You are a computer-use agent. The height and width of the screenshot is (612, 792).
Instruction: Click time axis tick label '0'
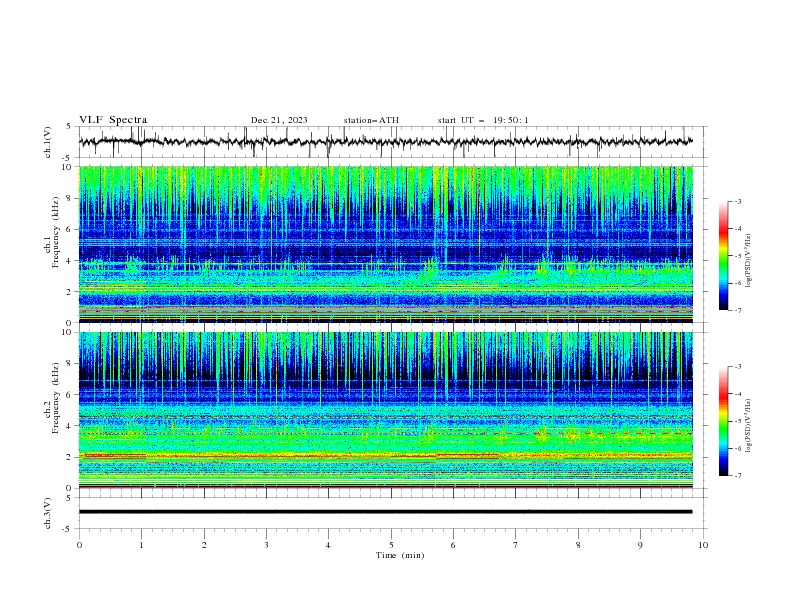click(x=79, y=545)
